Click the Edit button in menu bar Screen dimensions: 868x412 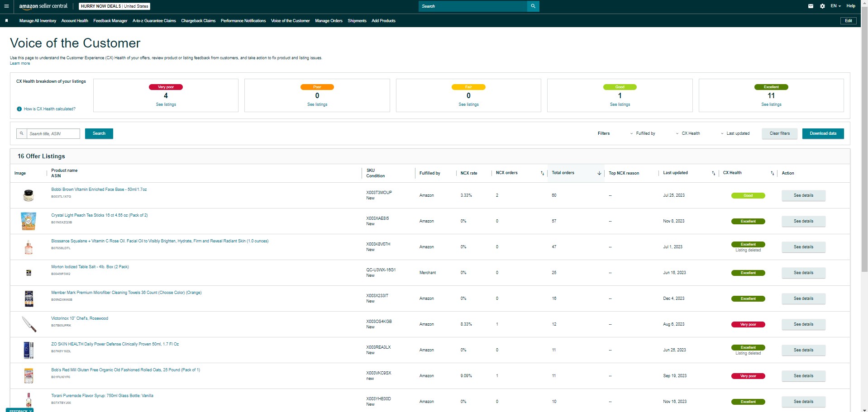849,21
